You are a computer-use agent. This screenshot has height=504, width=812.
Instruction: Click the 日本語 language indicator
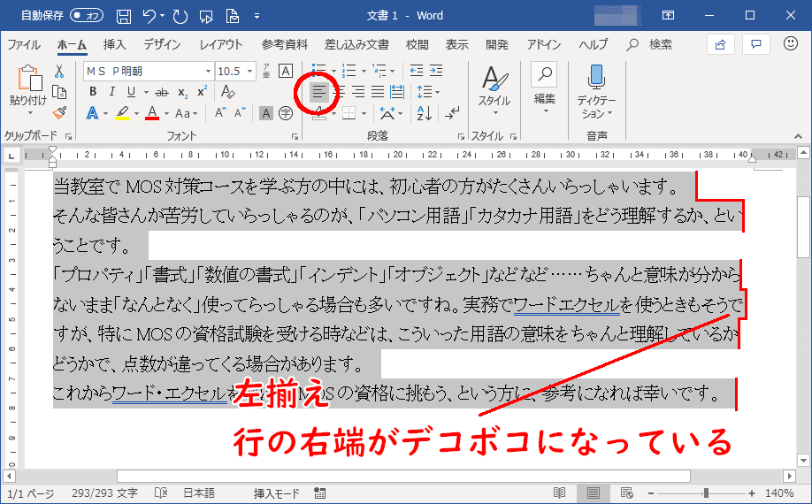click(198, 493)
